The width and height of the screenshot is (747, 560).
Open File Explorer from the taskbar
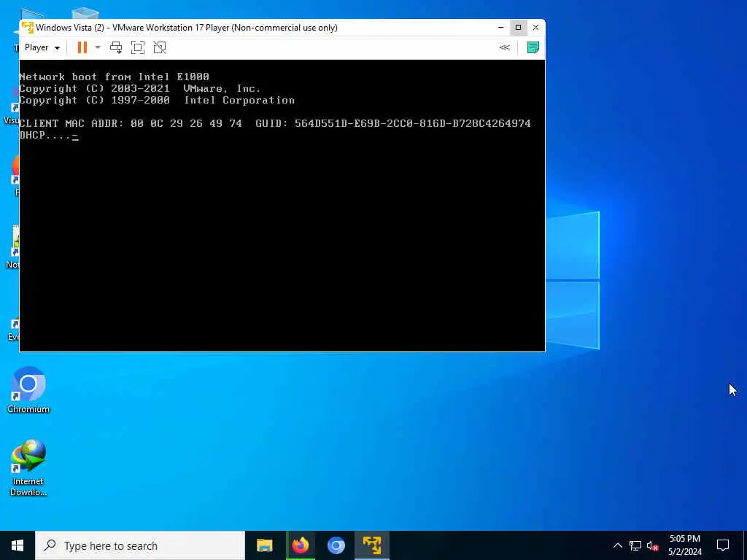coord(264,545)
